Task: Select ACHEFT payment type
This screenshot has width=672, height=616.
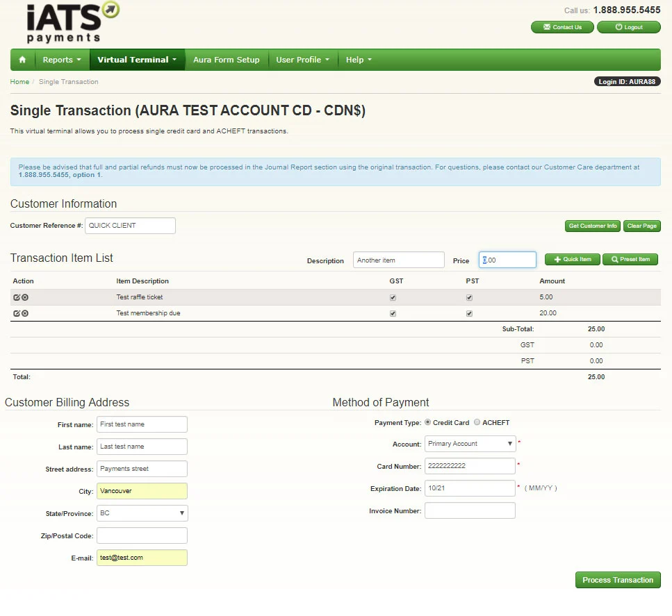Action: [477, 422]
